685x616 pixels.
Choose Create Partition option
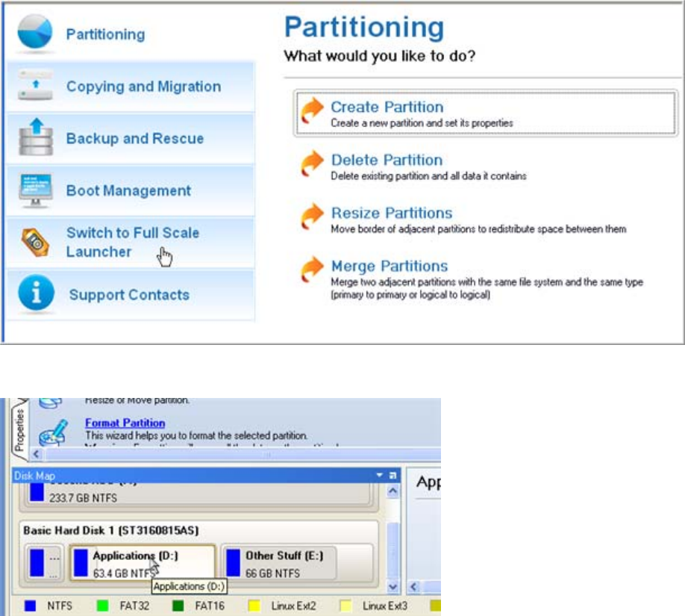pyautogui.click(x=486, y=113)
